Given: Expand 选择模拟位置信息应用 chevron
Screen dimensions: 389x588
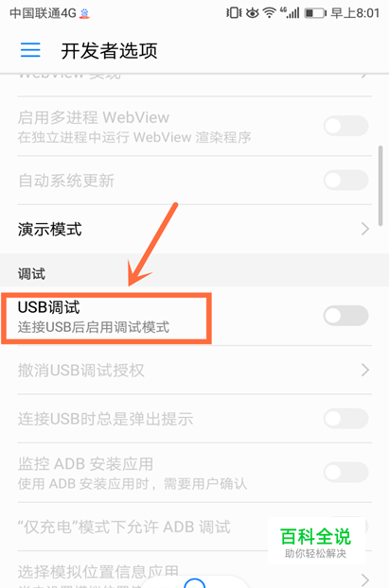Looking at the screenshot, I should 365,579.
